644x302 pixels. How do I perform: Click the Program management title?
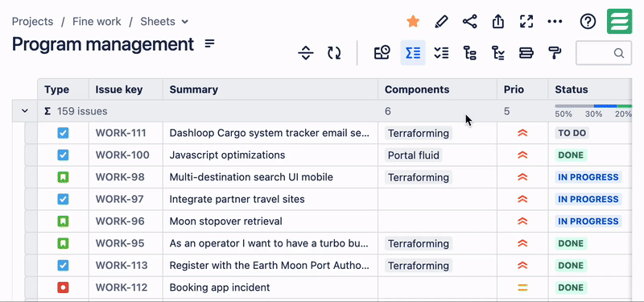[x=103, y=44]
